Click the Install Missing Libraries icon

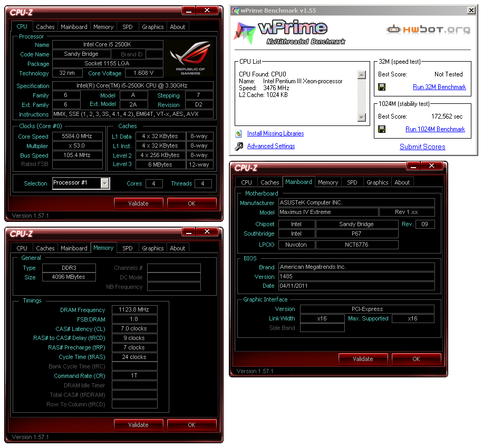point(239,134)
